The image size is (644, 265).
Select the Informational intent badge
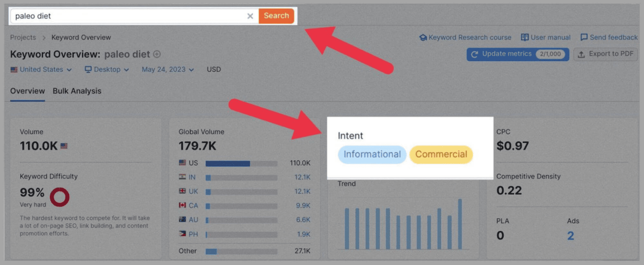[372, 154]
